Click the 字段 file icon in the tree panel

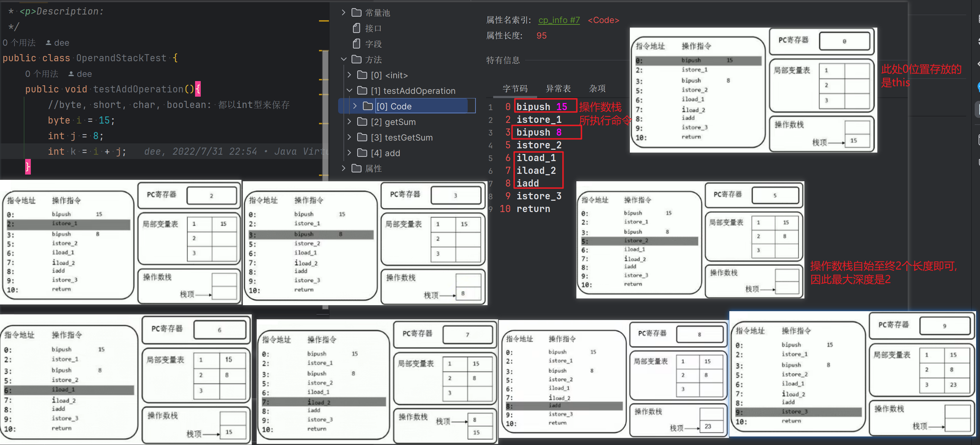357,44
